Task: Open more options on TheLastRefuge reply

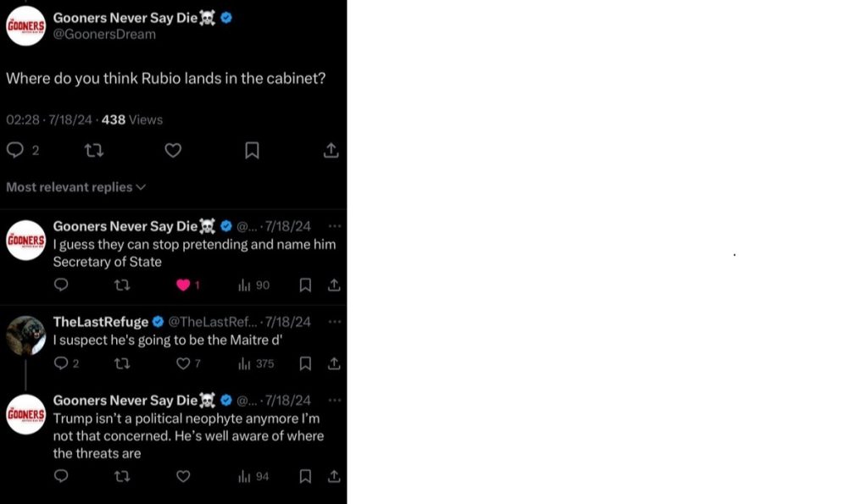Action: point(334,322)
